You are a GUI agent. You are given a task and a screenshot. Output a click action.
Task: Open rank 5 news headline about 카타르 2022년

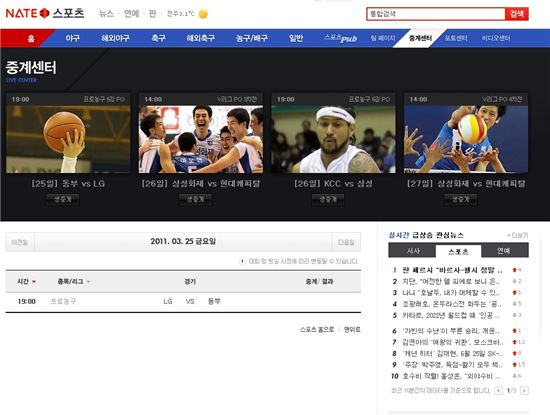(x=452, y=315)
